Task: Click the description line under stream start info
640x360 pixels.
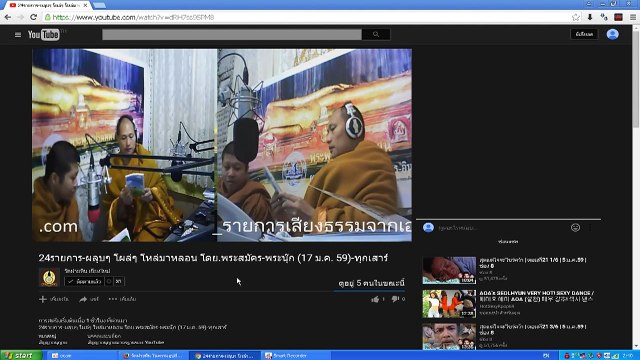Action: [133, 327]
